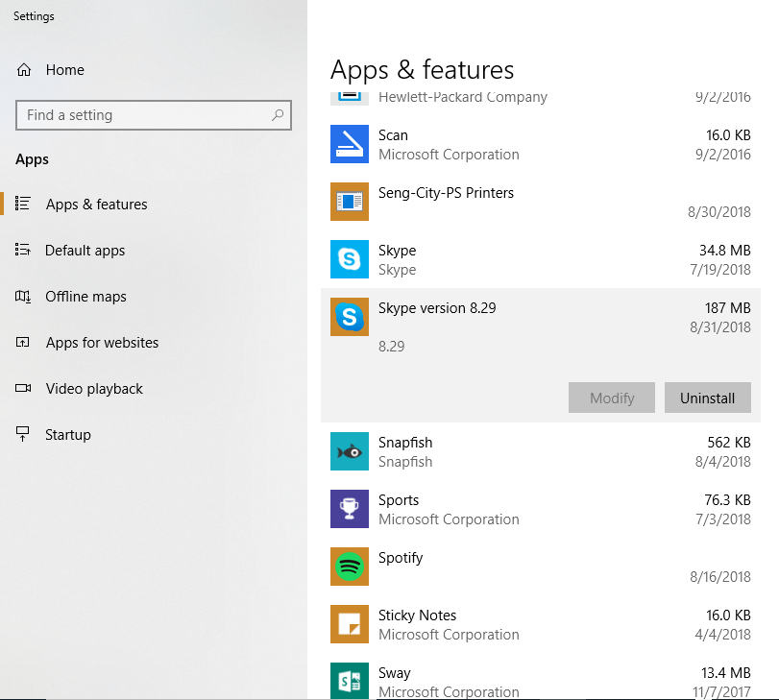
Task: Click the Skype version 8.29 app icon
Action: (349, 317)
